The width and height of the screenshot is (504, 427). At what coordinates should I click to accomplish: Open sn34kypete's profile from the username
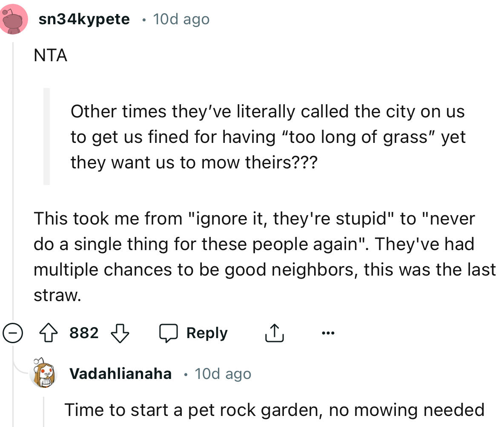(84, 19)
